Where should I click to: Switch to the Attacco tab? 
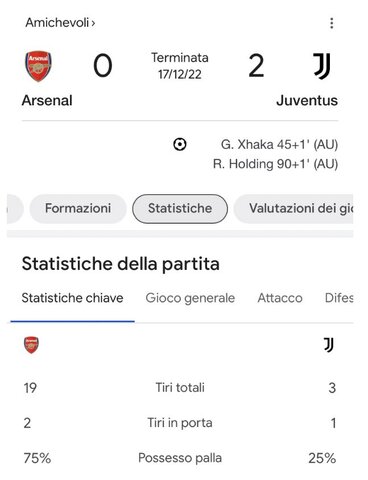pyautogui.click(x=280, y=298)
